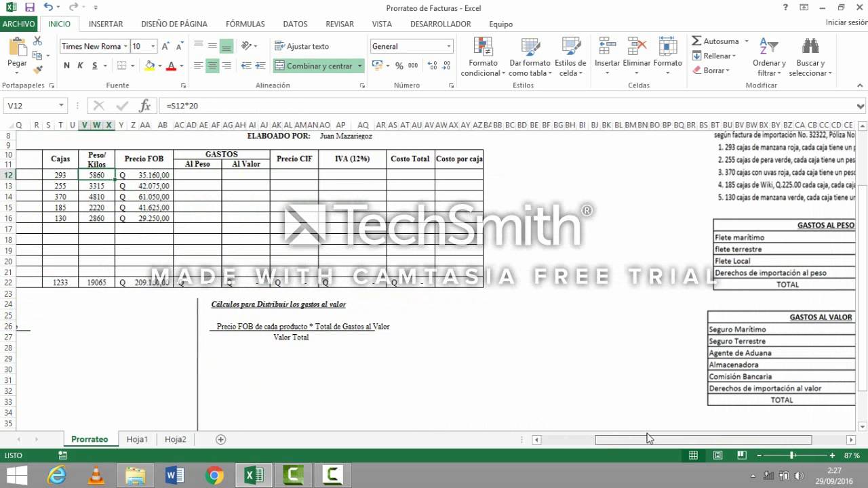Image resolution: width=868 pixels, height=488 pixels.
Task: Expand the Combinar y centrar arrow
Action: pos(360,66)
